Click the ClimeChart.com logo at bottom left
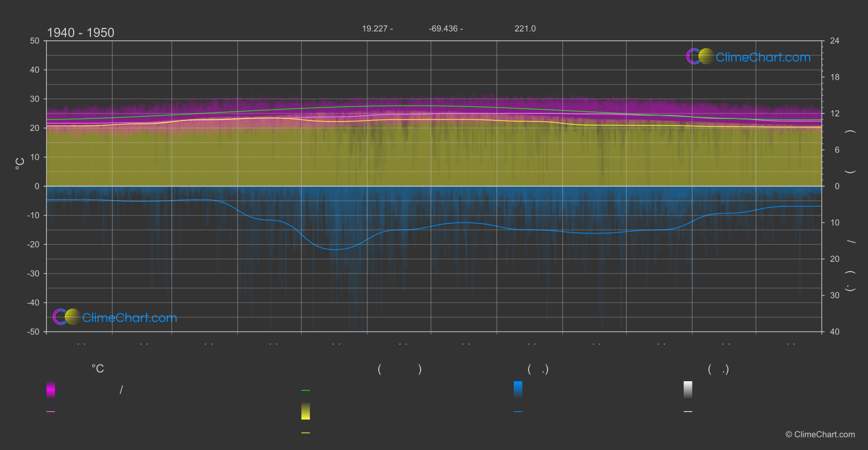 click(x=115, y=317)
